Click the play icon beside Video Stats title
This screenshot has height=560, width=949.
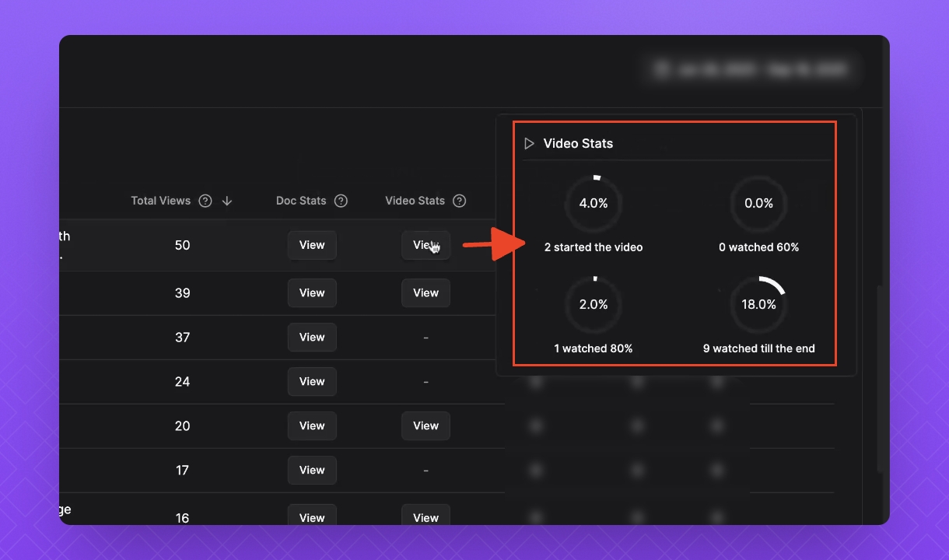pos(530,143)
